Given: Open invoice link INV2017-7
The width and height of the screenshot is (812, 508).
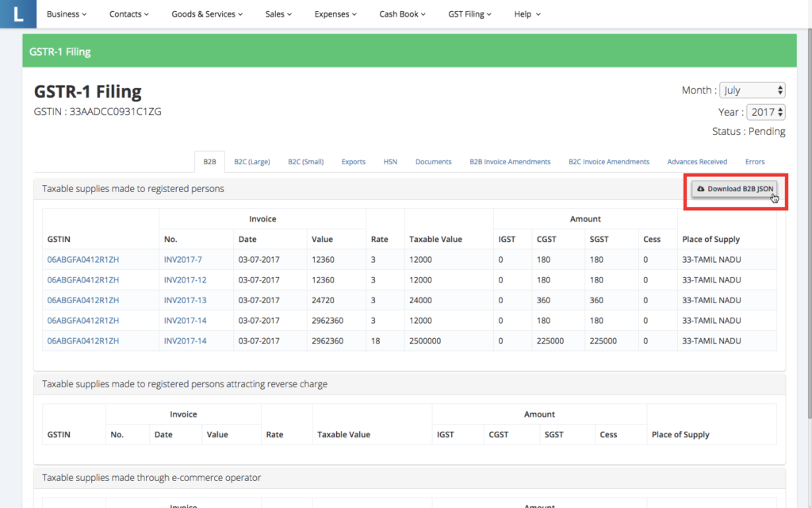Looking at the screenshot, I should [183, 260].
